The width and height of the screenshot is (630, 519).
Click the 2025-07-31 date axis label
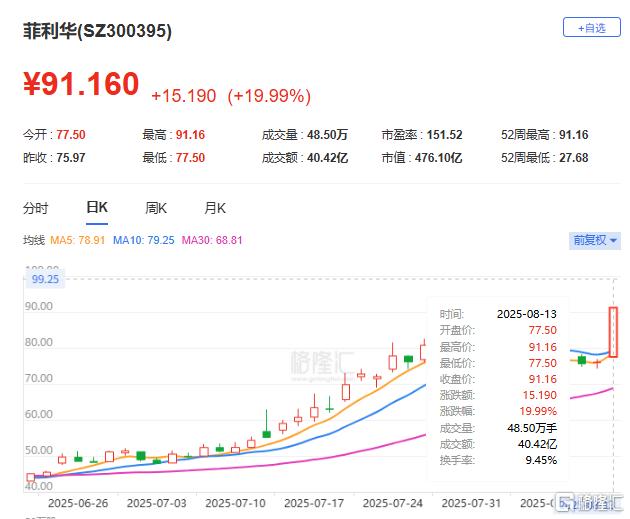tap(471, 503)
